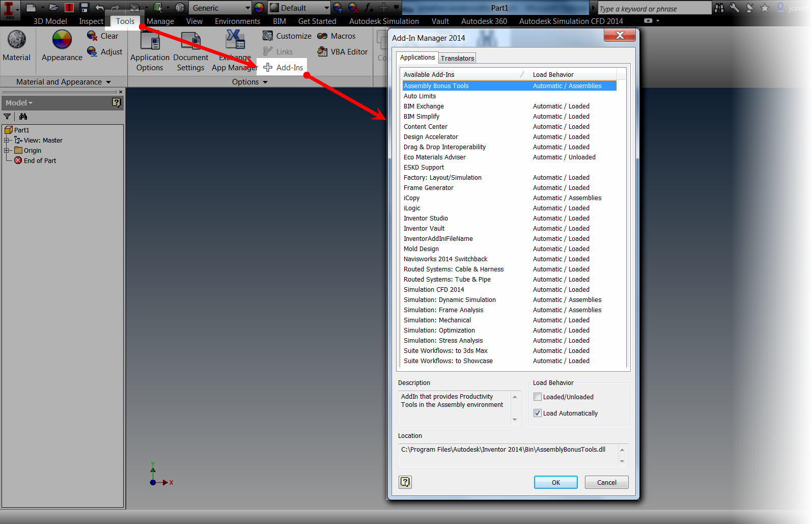This screenshot has width=812, height=524.
Task: Click the filter funnel icon in Model browser
Action: pos(7,117)
